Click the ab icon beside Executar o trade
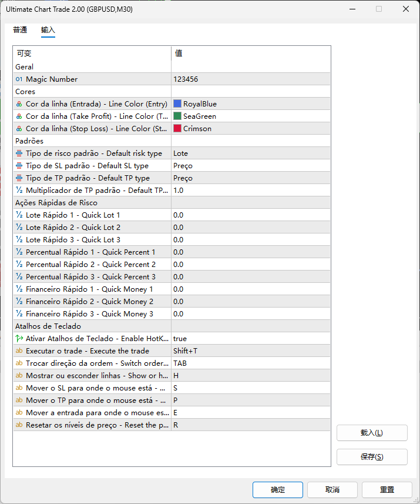 point(19,351)
